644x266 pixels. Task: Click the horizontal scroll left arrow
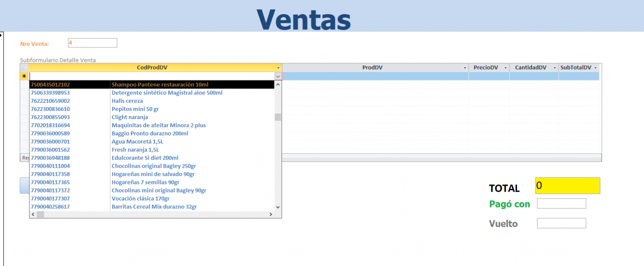coord(33,214)
